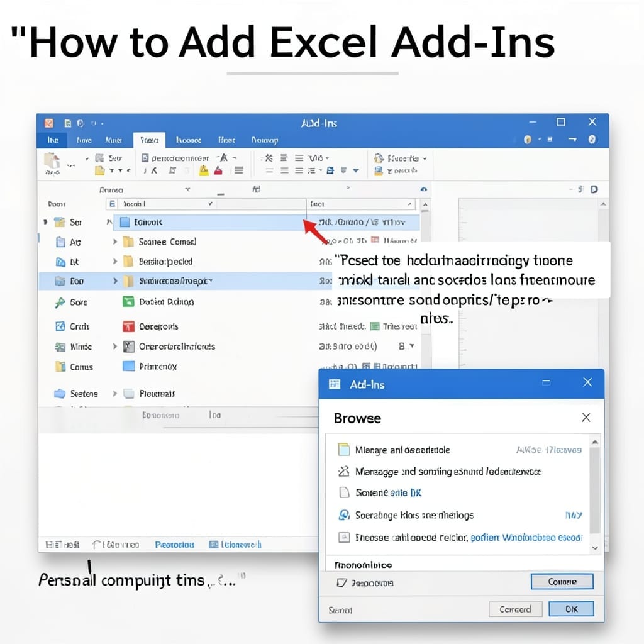Toggle the 'Pespoorea' checkbox in dialog
644x644 pixels.
coord(341,583)
